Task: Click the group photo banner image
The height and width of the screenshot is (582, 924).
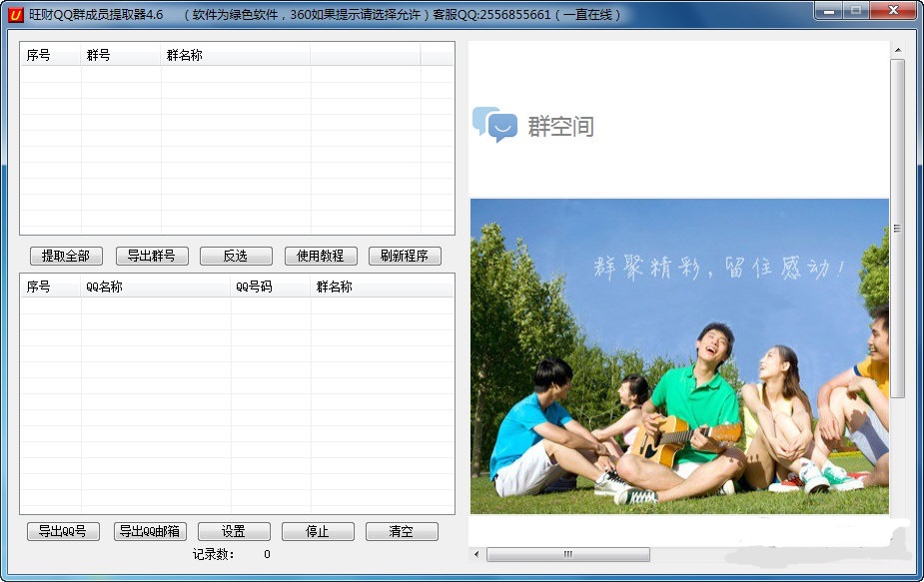Action: click(x=679, y=356)
